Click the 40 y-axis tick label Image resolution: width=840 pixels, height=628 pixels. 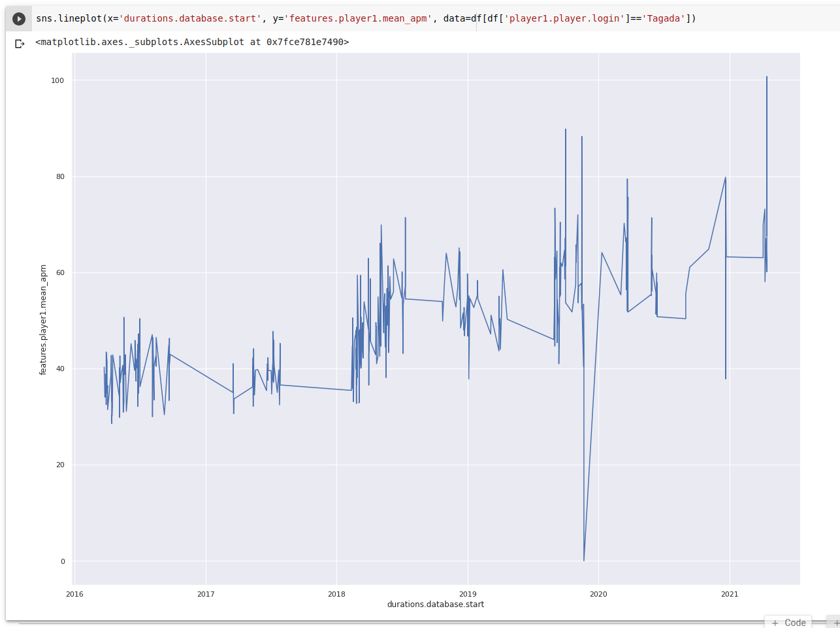tap(60, 369)
